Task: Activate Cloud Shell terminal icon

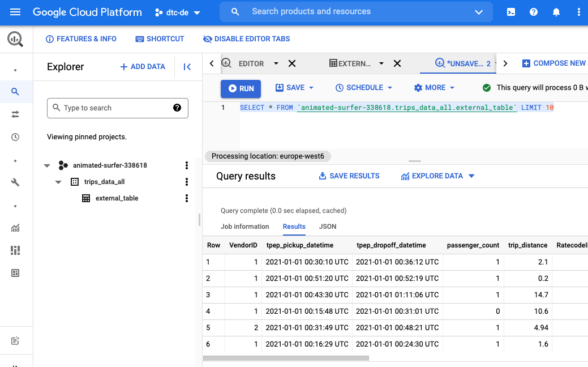Action: [510, 12]
